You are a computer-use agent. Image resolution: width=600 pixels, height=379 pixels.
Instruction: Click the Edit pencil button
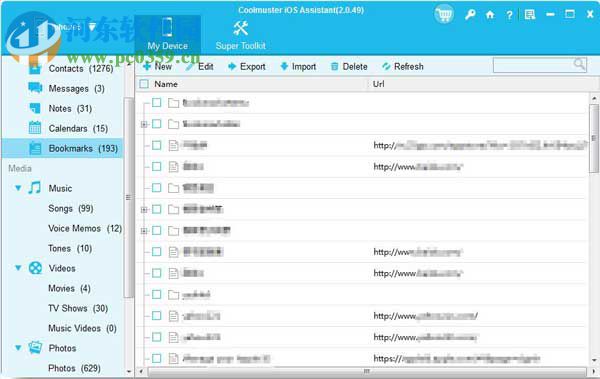click(x=199, y=67)
